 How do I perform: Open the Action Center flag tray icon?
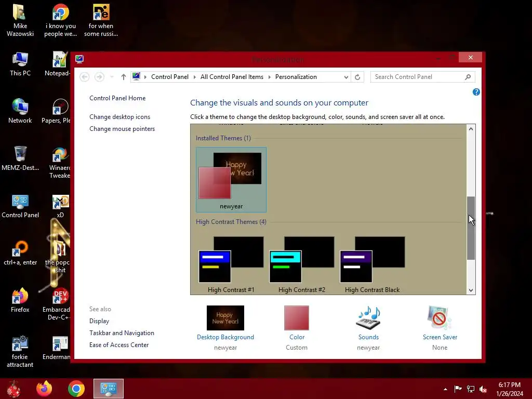click(458, 389)
